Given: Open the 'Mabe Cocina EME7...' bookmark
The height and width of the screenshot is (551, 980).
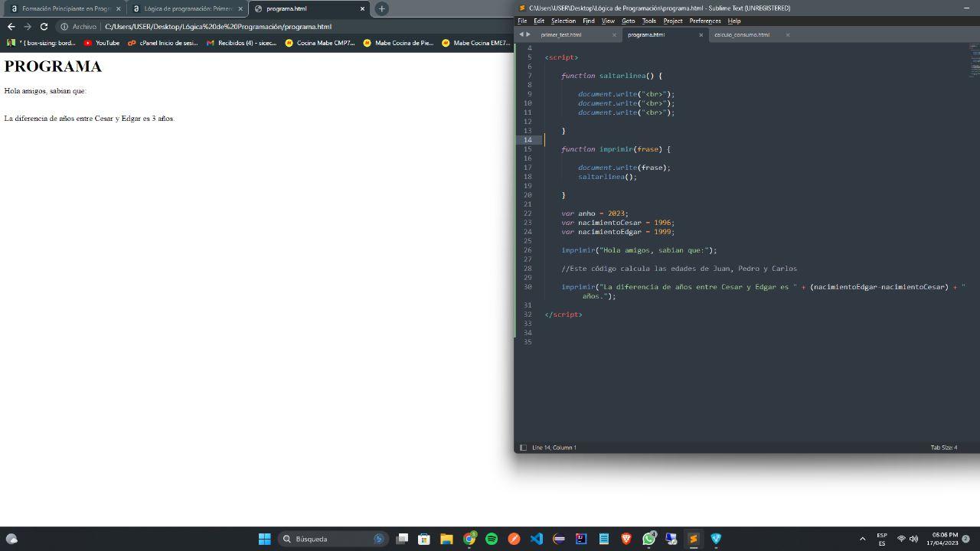Looking at the screenshot, I should coord(476,43).
